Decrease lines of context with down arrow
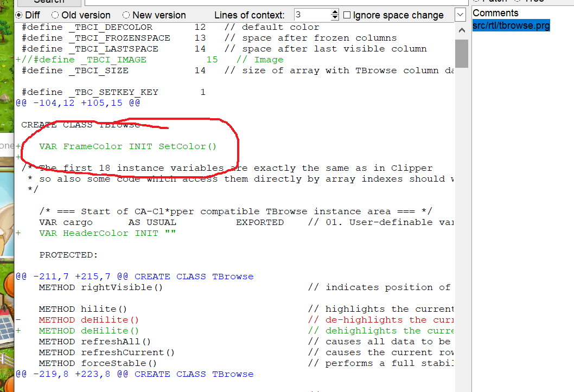Image resolution: width=574 pixels, height=392 pixels. coord(335,18)
